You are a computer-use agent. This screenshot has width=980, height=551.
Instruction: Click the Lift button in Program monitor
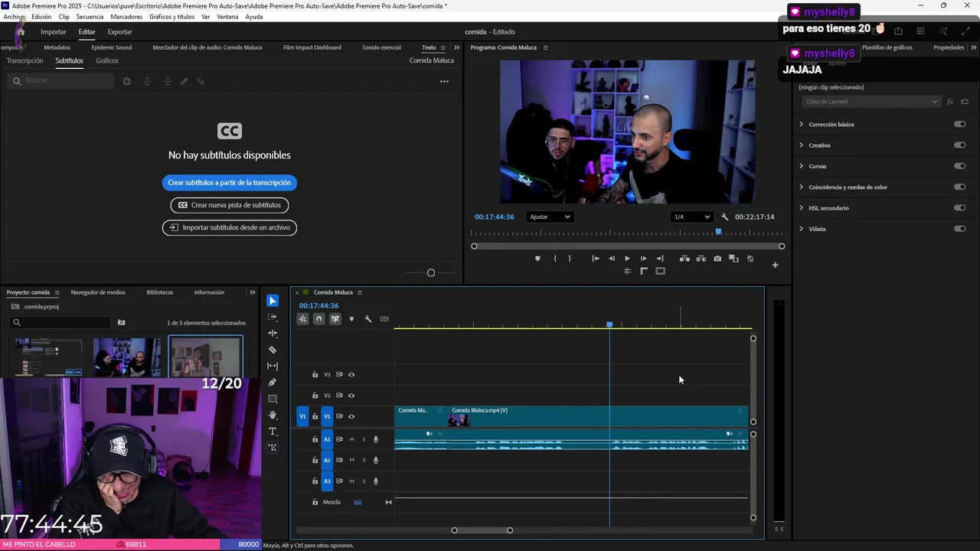684,259
